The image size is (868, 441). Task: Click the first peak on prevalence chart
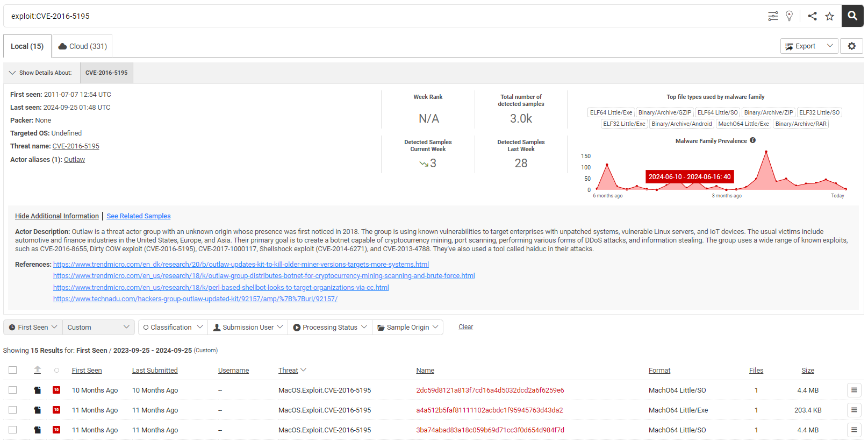click(x=607, y=165)
